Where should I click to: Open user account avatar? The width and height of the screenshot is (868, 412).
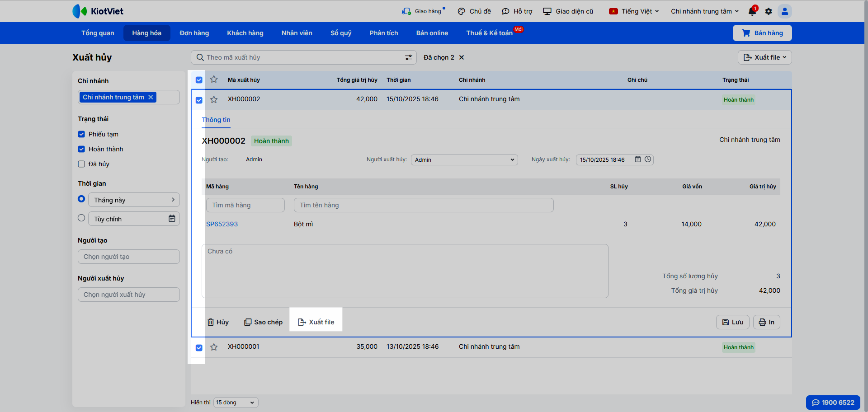pyautogui.click(x=785, y=11)
